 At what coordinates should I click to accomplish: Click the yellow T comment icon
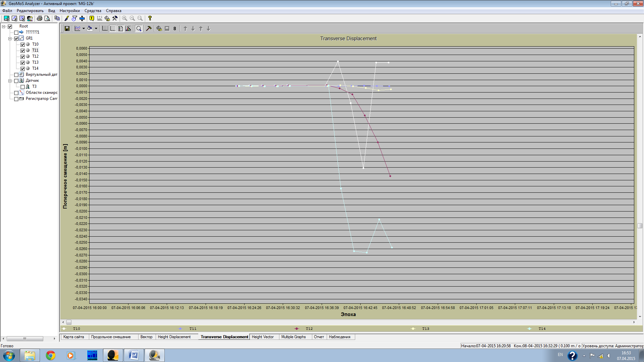92,18
